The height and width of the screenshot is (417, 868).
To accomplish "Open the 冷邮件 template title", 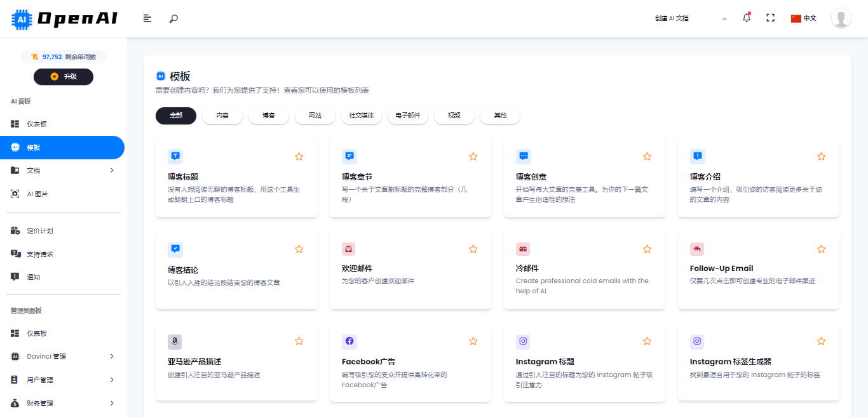I will 527,268.
